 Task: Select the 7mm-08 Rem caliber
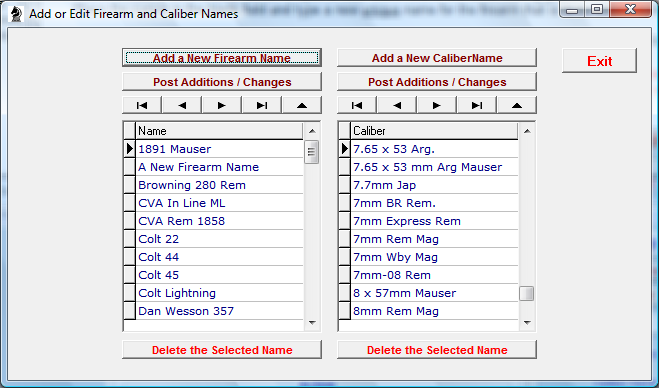point(434,275)
